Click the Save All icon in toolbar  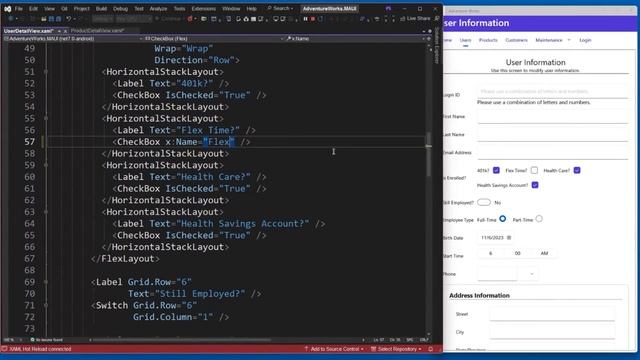[58, 19]
